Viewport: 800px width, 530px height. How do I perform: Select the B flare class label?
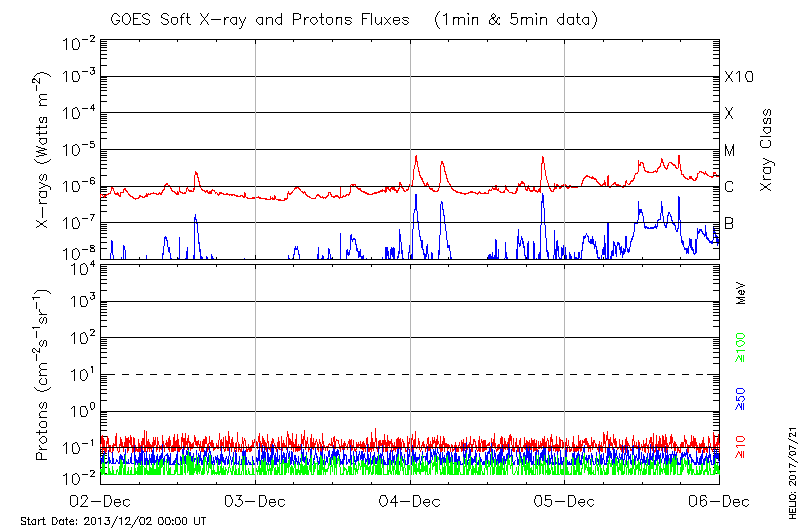point(729,223)
